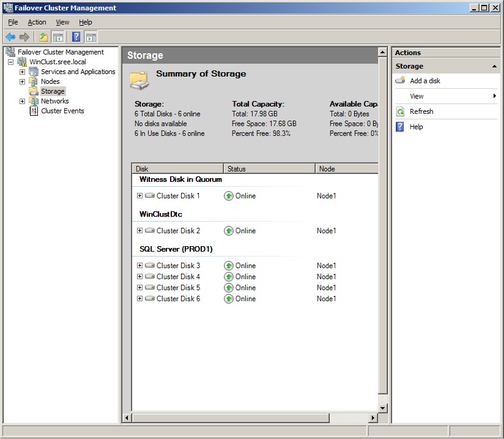Toggle the Show/Hide Action Pane icon
The height and width of the screenshot is (439, 504).
[x=91, y=37]
